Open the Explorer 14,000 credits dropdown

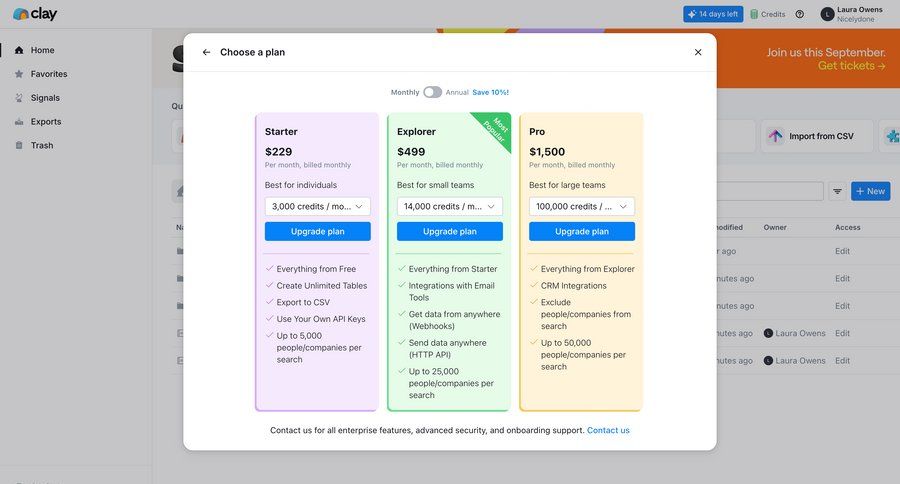click(x=449, y=206)
